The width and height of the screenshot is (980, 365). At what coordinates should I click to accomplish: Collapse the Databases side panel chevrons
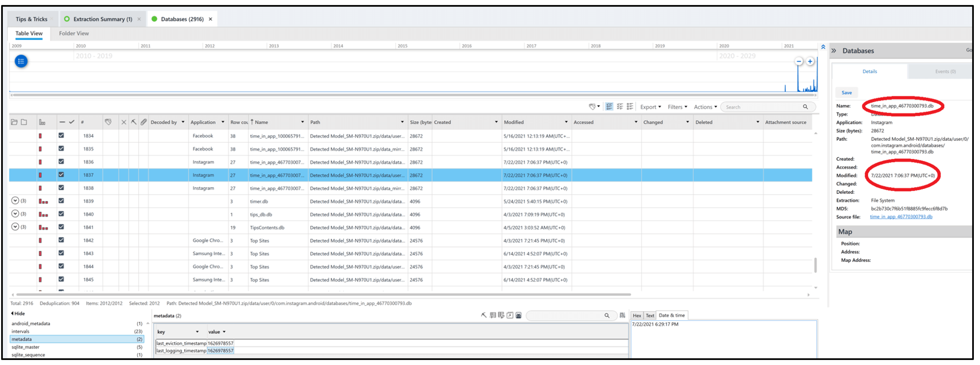pyautogui.click(x=834, y=50)
